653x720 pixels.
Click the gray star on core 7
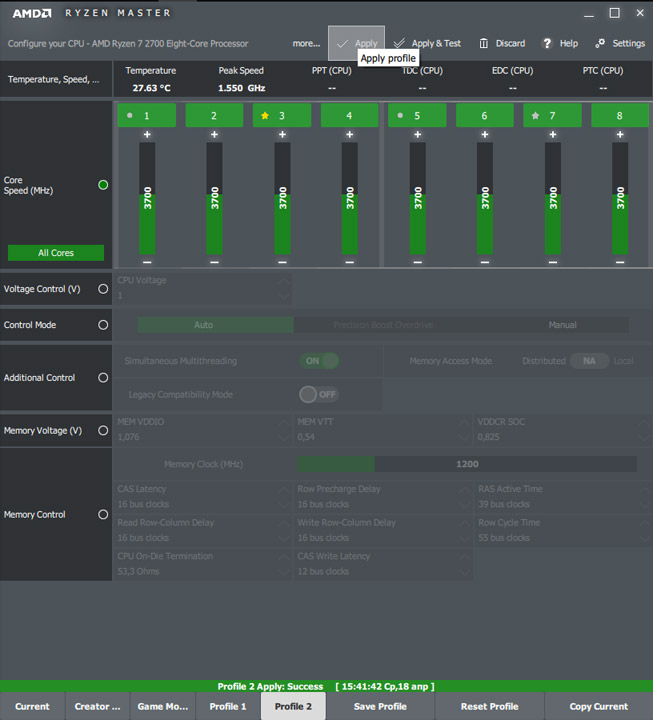coord(535,116)
